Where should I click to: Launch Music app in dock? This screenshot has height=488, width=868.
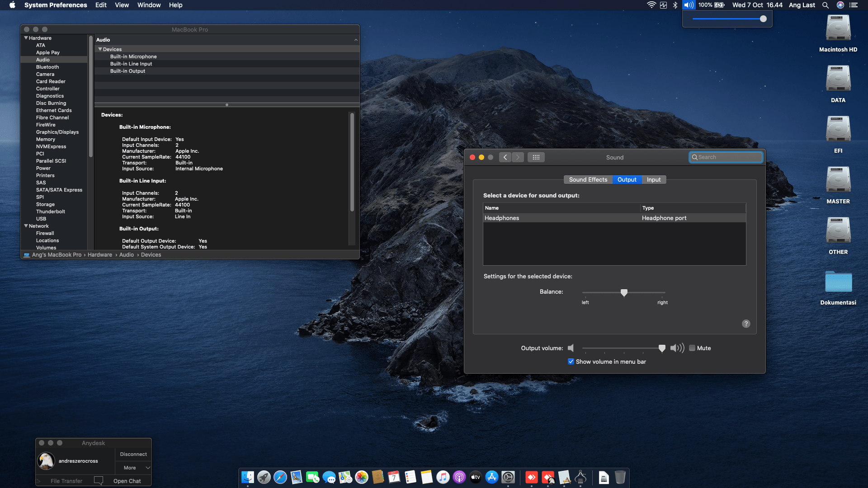pos(443,477)
